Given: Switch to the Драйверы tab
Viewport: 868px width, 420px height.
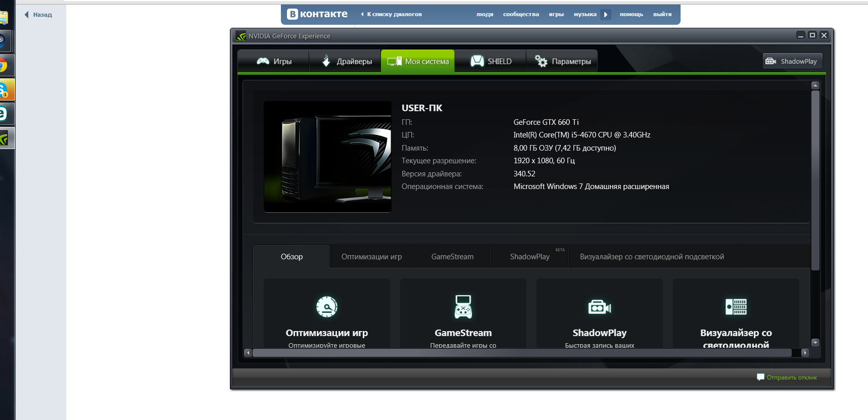Looking at the screenshot, I should coord(345,61).
